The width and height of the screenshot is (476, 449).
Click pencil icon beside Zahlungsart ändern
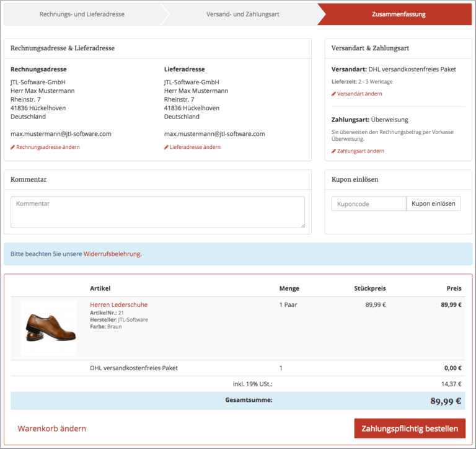pyautogui.click(x=334, y=151)
